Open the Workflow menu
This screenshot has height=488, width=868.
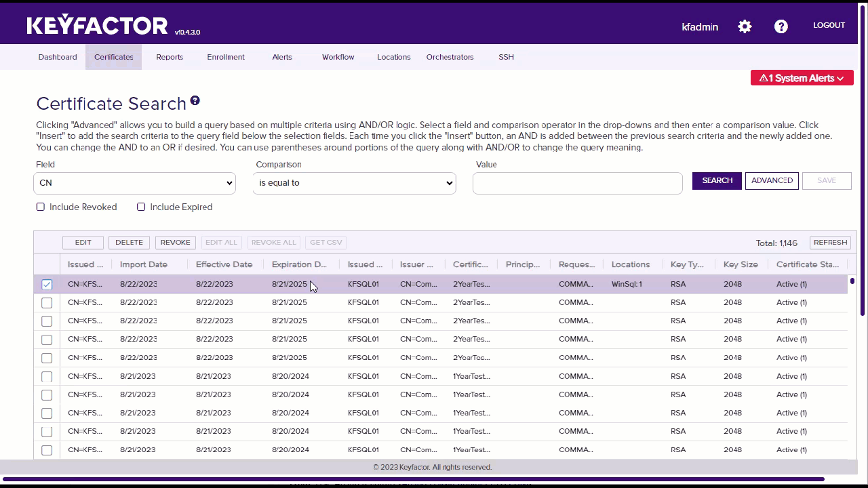tap(338, 57)
